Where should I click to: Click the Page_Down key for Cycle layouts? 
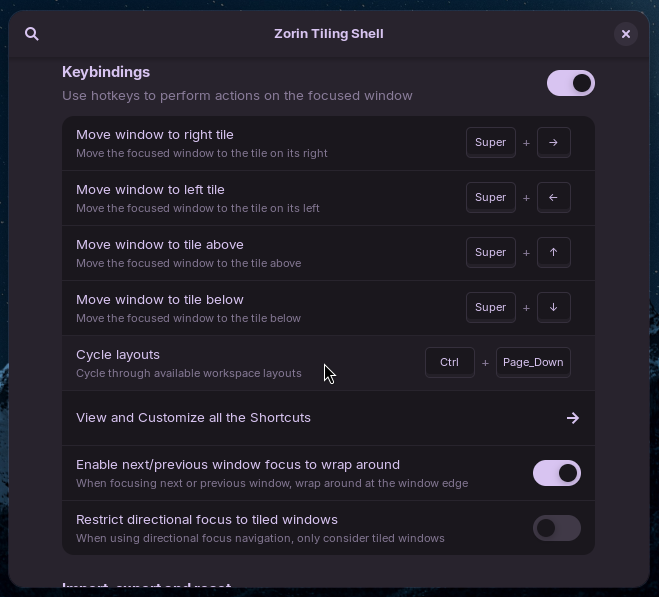[533, 363]
